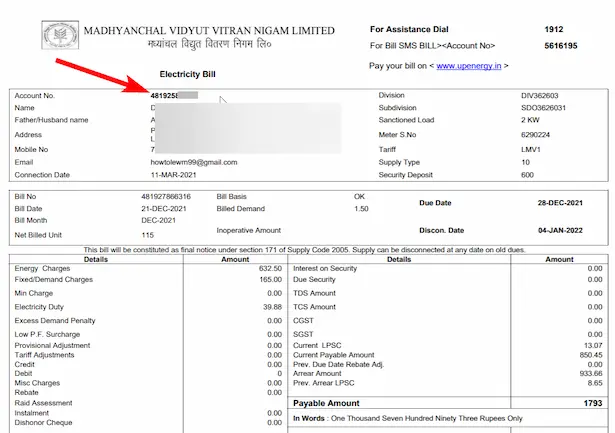The image size is (615, 433).
Task: Click billed demand value 1.50
Action: coord(361,209)
